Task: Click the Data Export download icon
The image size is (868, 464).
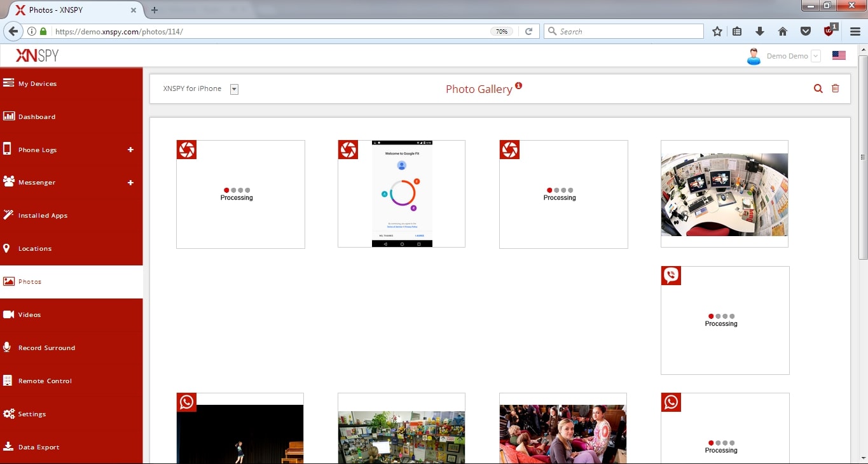Action: coord(8,446)
